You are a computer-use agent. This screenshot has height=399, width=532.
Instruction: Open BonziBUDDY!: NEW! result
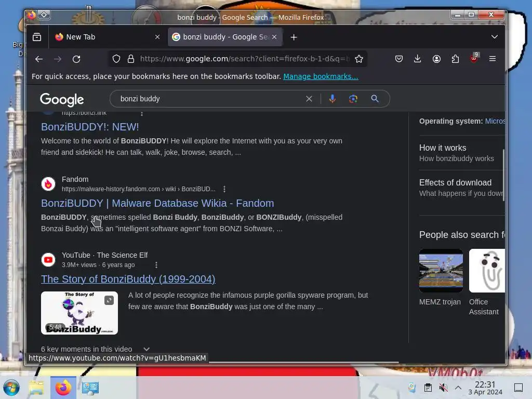pos(90,127)
